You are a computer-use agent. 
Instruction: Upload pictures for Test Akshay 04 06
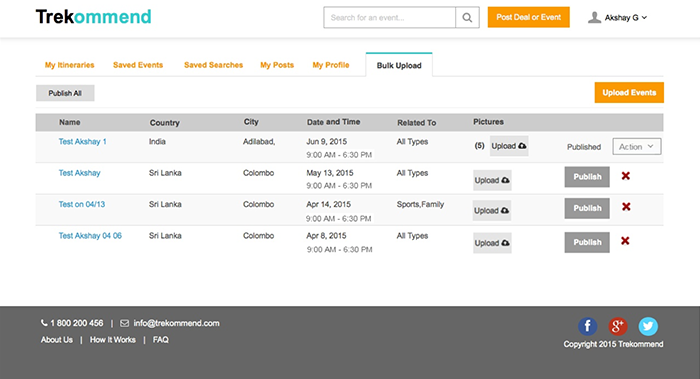click(492, 243)
